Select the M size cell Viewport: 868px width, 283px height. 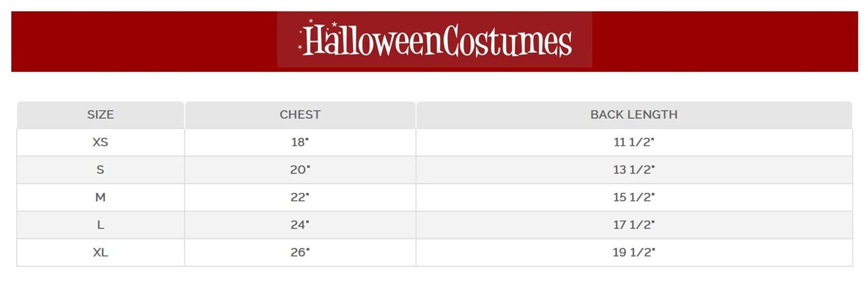click(100, 197)
